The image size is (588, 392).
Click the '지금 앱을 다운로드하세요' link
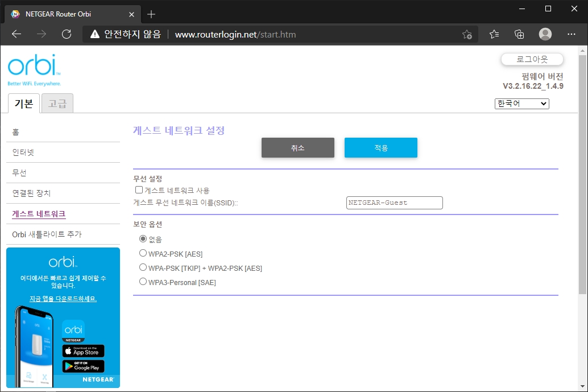(63, 299)
